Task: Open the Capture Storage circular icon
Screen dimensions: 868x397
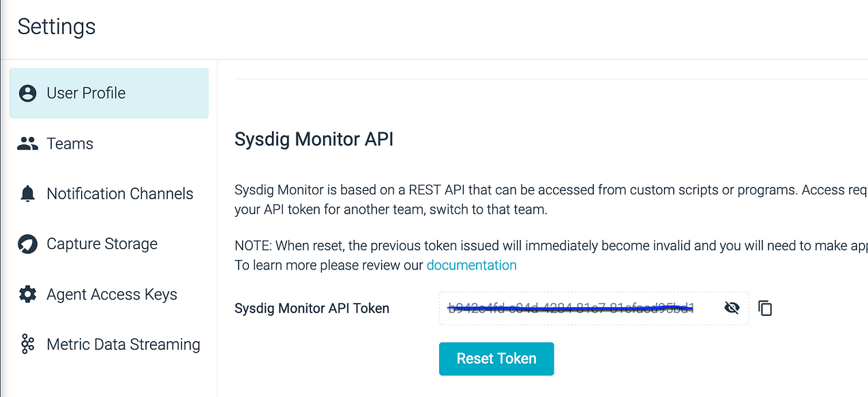Action: pos(28,244)
